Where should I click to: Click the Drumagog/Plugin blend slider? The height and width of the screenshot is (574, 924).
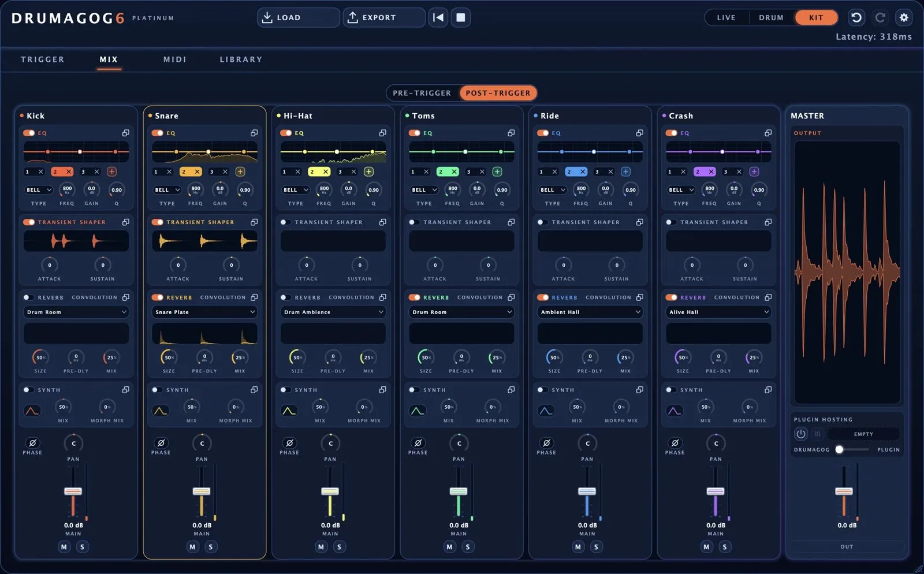(852, 449)
